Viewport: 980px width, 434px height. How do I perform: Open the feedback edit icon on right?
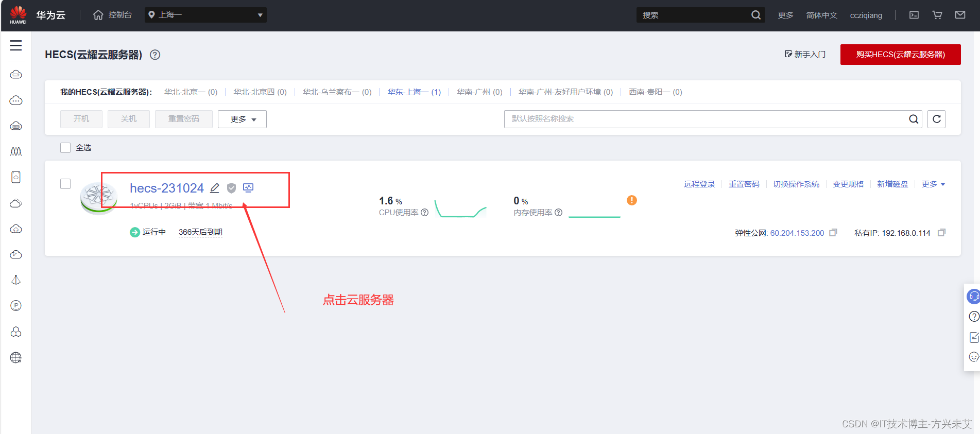click(x=974, y=337)
